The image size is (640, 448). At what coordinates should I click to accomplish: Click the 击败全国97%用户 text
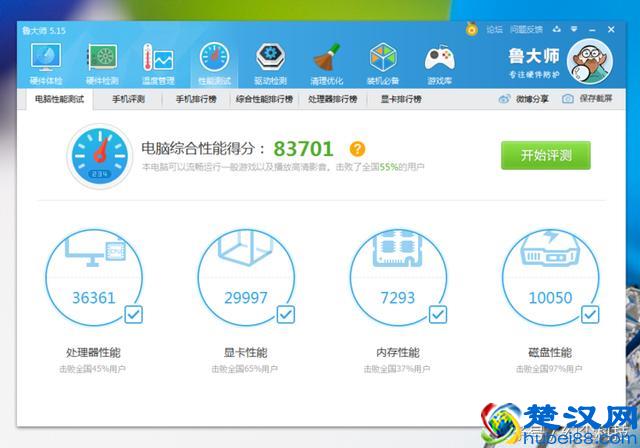(549, 369)
